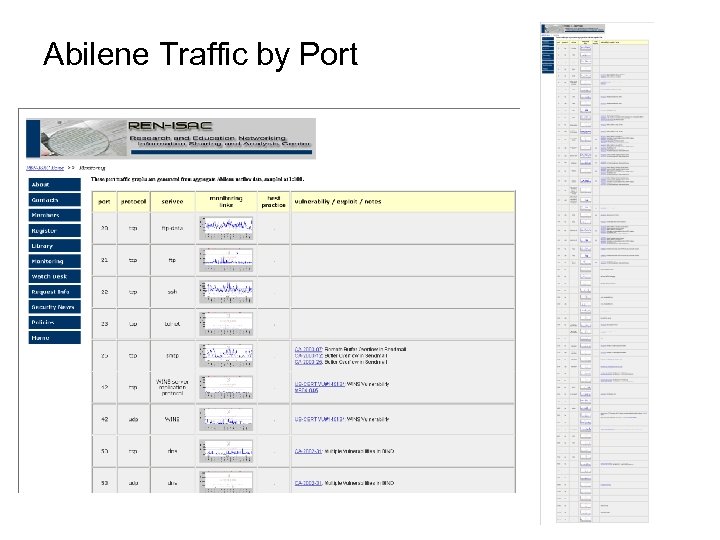This screenshot has height=540, width=720.
Task: Open CA-2002-31 BIND link in dns udp row
Action: coord(309,483)
